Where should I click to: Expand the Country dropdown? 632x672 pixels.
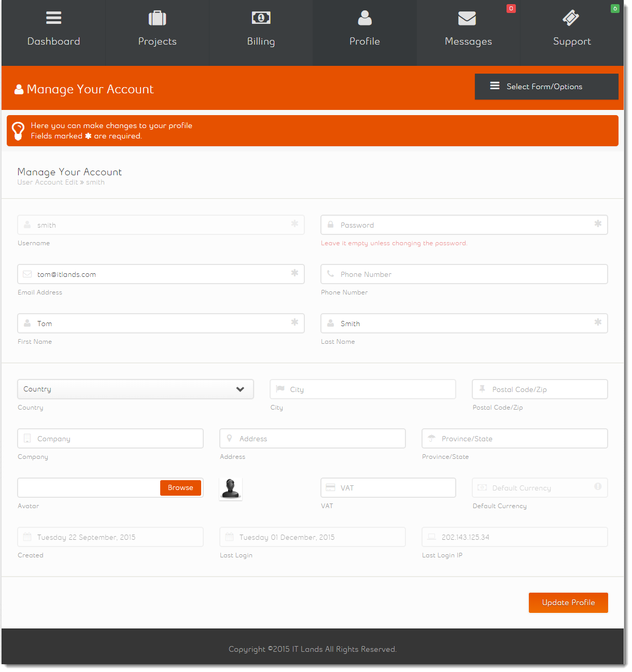pyautogui.click(x=135, y=389)
